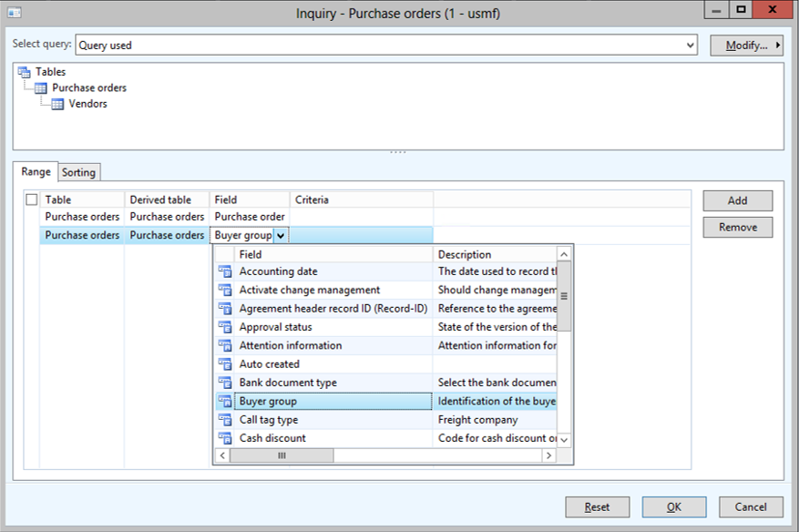Select the Range tab

[36, 171]
